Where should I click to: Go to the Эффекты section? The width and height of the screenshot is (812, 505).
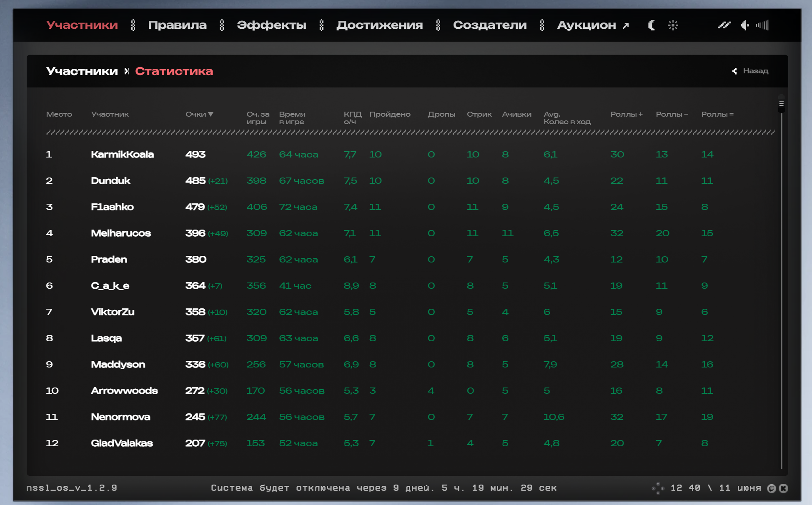tap(272, 25)
